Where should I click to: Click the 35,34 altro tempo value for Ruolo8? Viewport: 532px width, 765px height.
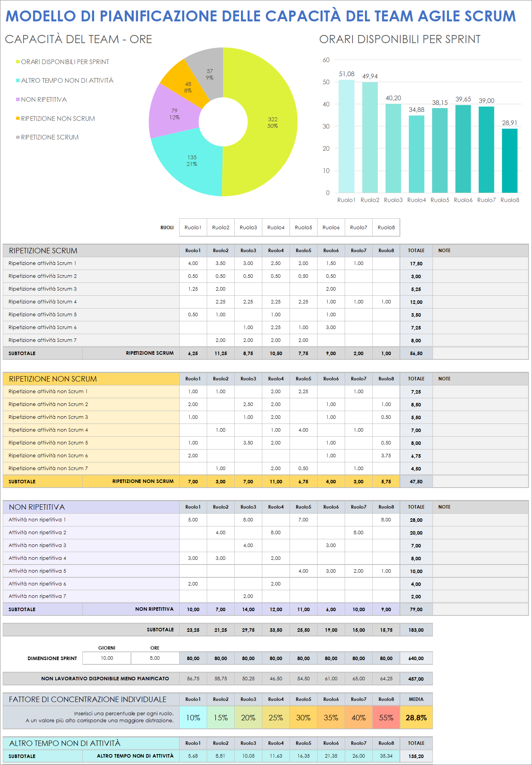click(386, 756)
